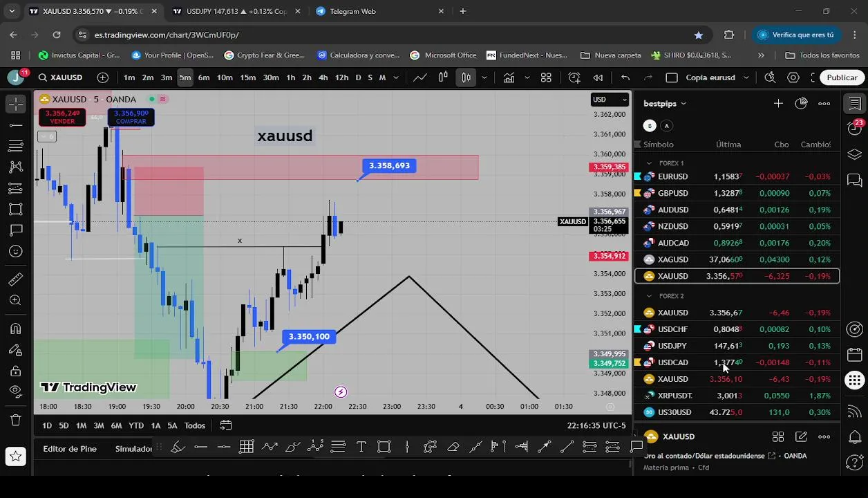This screenshot has width=868, height=498.
Task: Open the Editor de Pine tab
Action: click(70, 449)
